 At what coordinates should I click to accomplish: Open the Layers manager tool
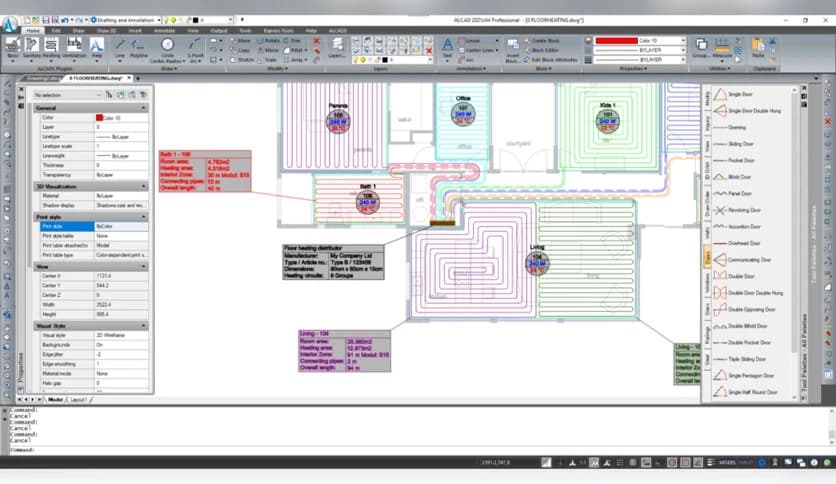click(x=336, y=47)
